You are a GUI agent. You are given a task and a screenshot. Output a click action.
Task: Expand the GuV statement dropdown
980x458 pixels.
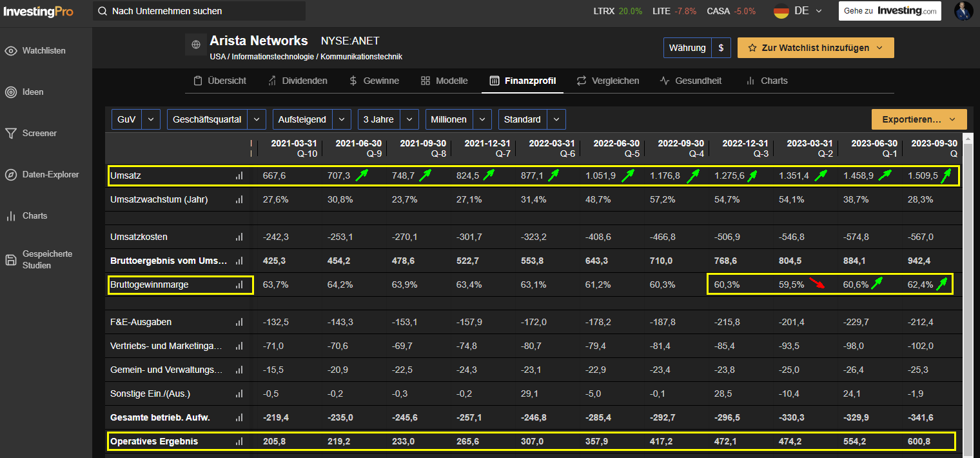click(x=136, y=119)
